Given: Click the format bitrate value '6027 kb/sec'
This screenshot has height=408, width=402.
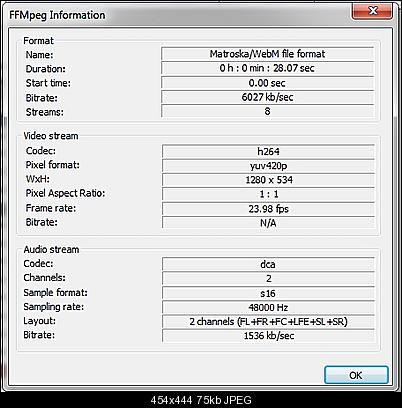Looking at the screenshot, I should (x=267, y=97).
